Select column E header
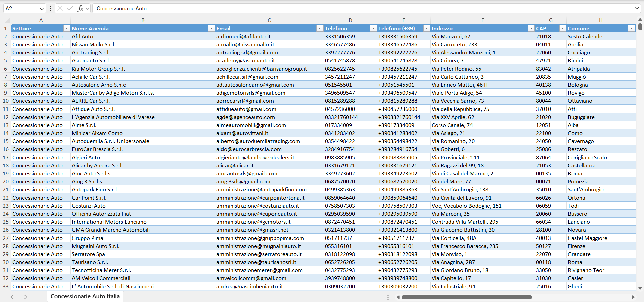This screenshot has height=302, width=644. [x=404, y=20]
